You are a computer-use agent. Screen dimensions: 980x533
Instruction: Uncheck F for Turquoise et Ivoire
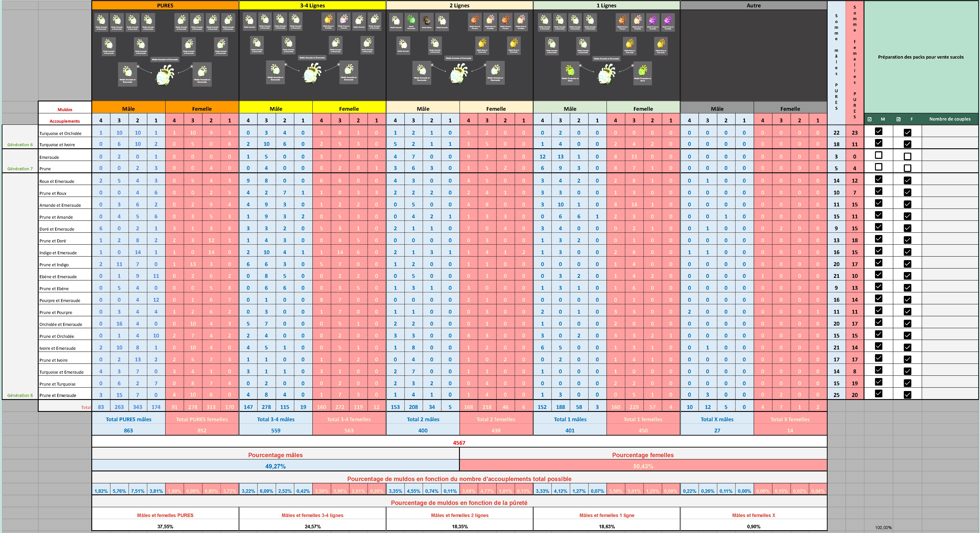[907, 144]
